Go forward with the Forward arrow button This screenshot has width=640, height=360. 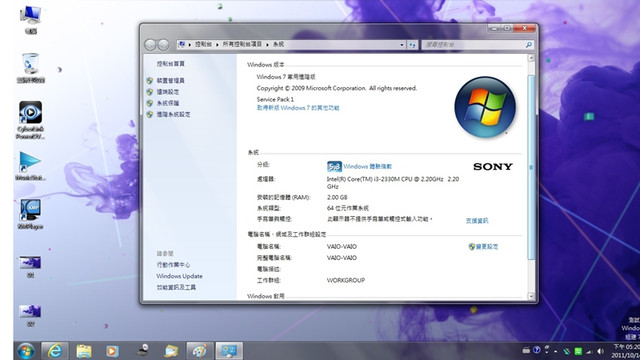coord(163,44)
